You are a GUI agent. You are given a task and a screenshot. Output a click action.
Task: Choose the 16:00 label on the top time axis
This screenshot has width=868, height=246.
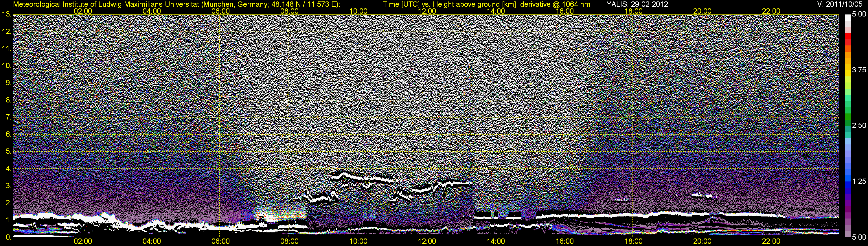(x=565, y=11)
